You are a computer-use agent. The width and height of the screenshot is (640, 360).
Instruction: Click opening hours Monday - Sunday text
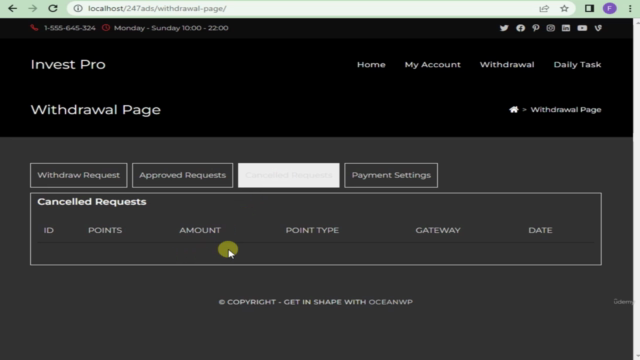[x=171, y=28]
